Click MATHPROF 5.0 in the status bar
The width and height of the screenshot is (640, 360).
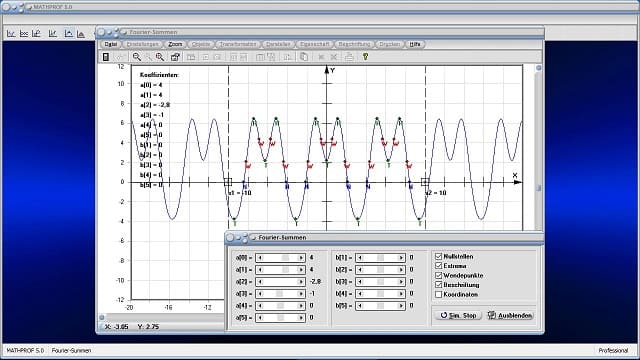coord(25,351)
